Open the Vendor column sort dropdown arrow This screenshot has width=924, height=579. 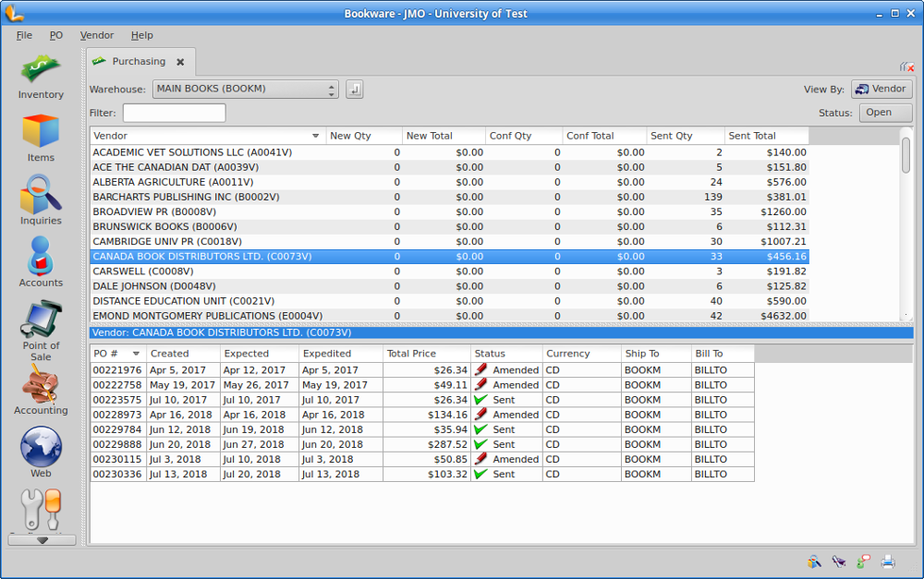click(x=315, y=136)
